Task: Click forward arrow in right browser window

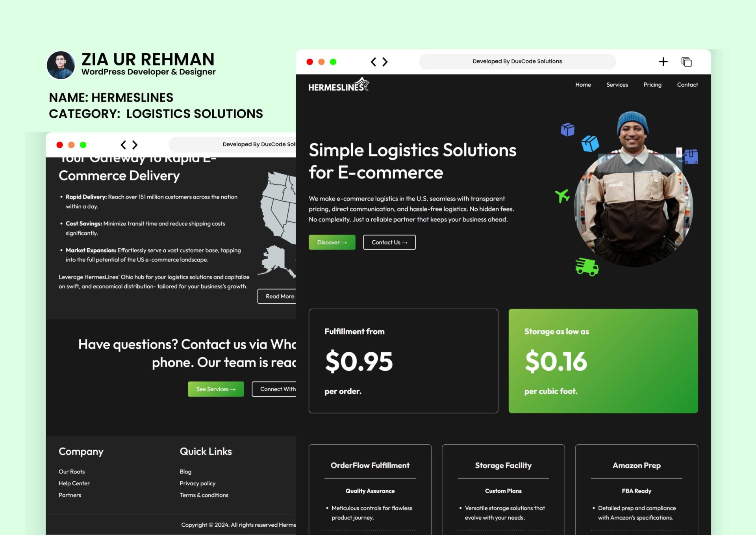Action: (x=385, y=62)
